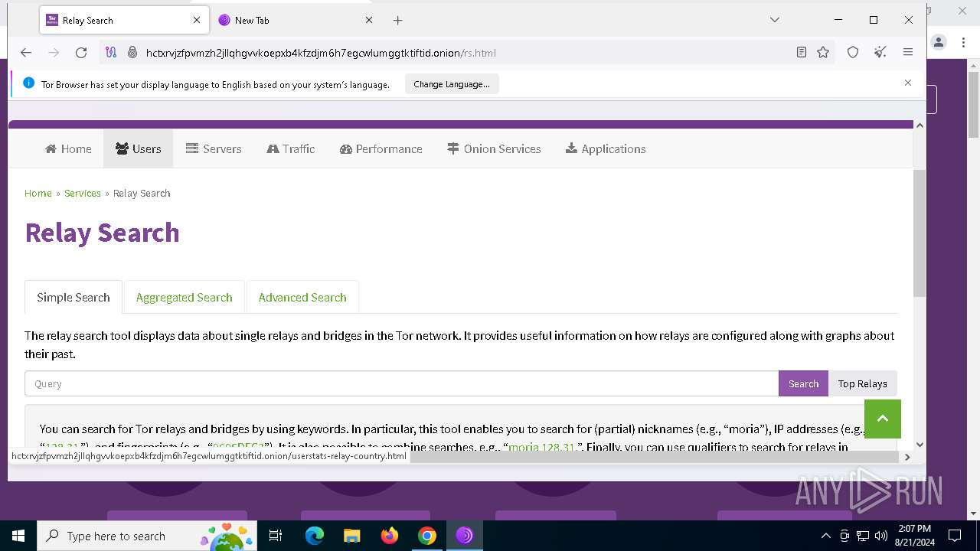Click the moria 128.31 example link
980x551 pixels.
541,446
